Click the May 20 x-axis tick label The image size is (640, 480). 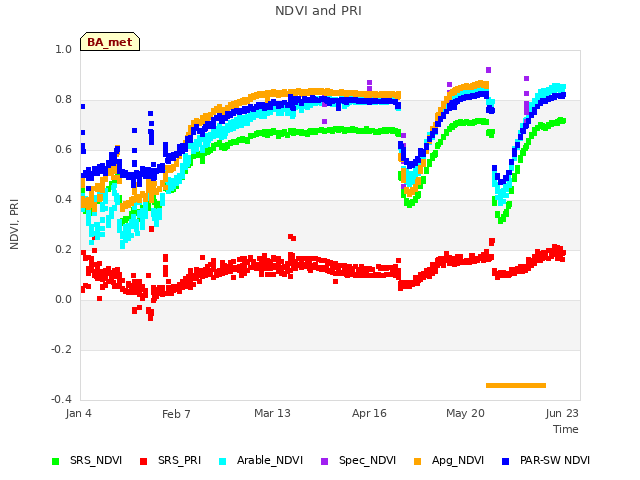point(465,413)
